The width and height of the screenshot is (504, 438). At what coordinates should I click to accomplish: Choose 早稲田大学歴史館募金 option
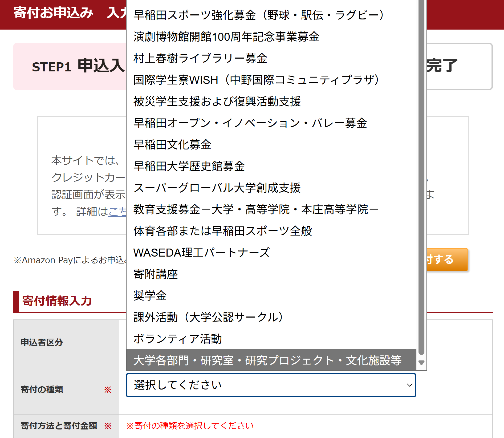271,166
